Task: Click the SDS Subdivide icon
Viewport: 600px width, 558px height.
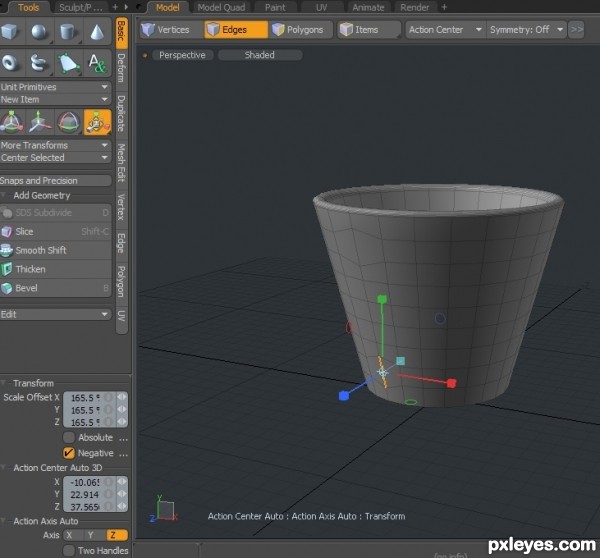Action: [x=7, y=213]
